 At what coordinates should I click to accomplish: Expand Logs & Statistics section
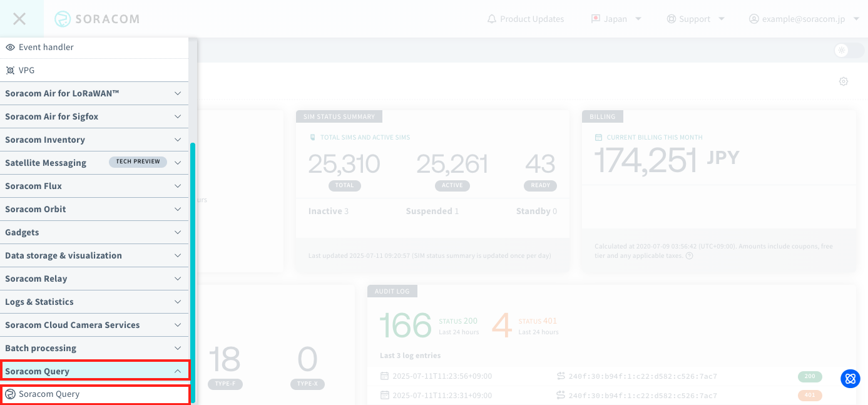tap(94, 302)
